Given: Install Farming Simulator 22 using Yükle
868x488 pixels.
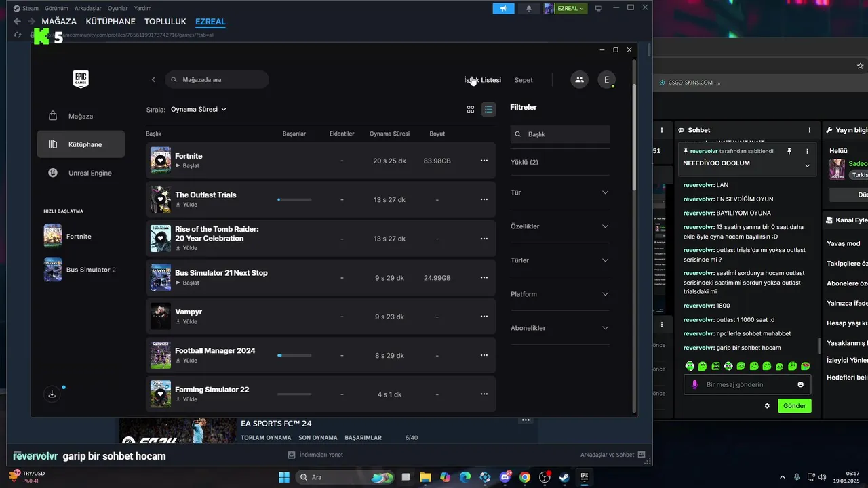Looking at the screenshot, I should 186,399.
